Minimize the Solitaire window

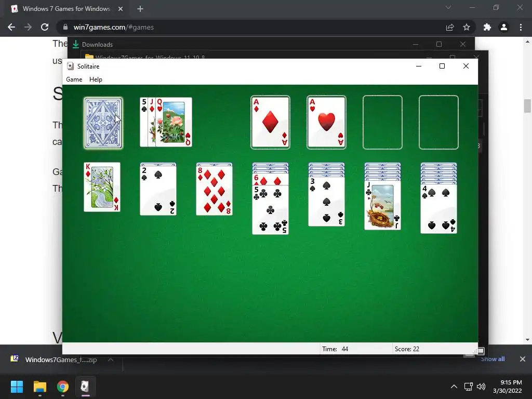(419, 66)
